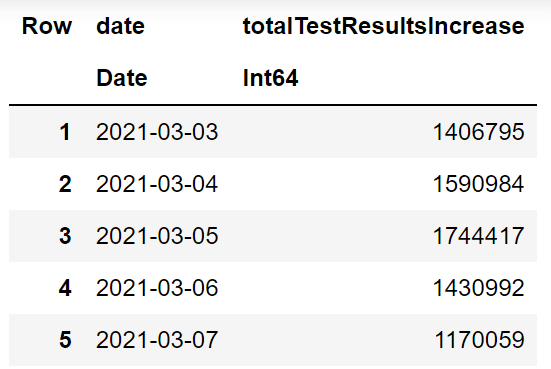
Task: Click the value 1406795
Action: [479, 132]
